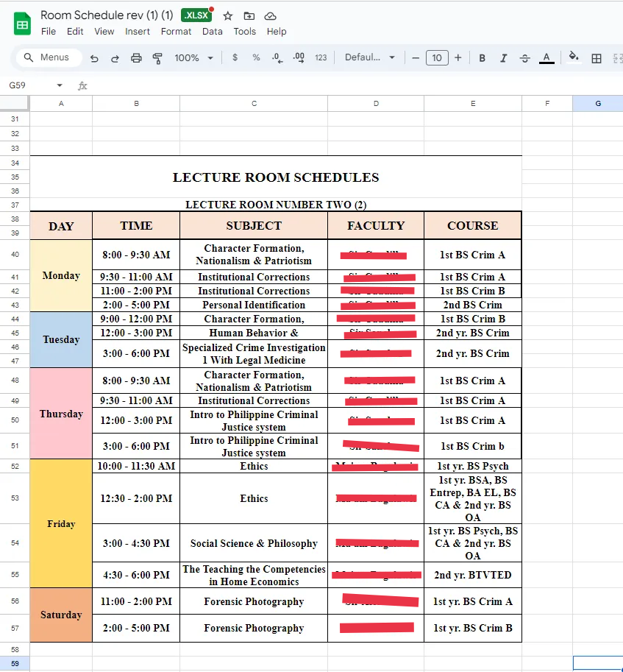Undo the last action
Screen dimensions: 623x672
tap(94, 58)
